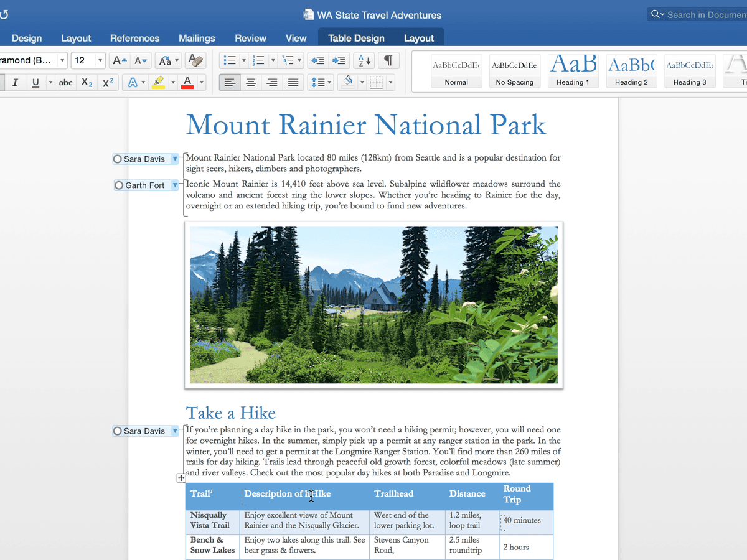Justify the paragraph text

[293, 82]
